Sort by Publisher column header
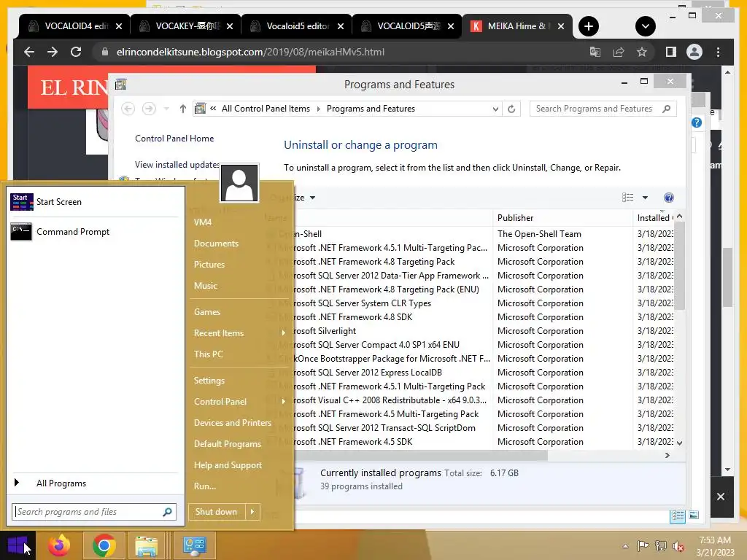The width and height of the screenshot is (747, 560). (x=562, y=217)
